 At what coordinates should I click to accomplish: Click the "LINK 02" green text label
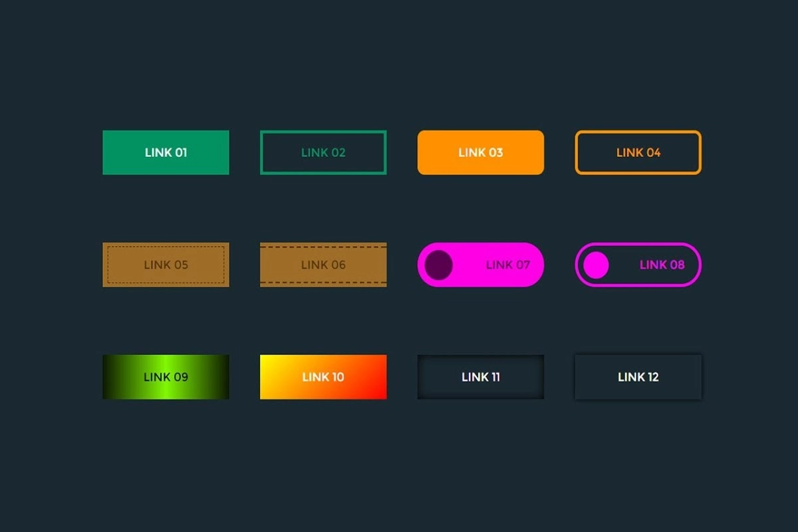[x=323, y=152]
